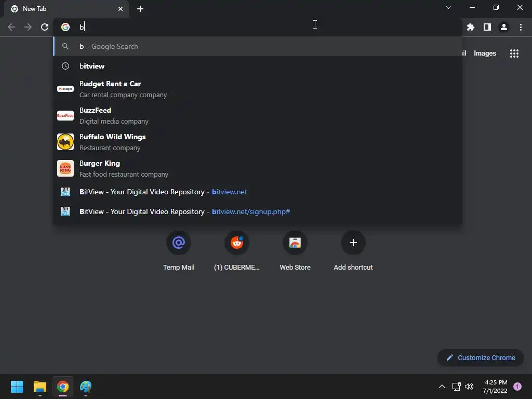Go forward with the forward arrow
Screen dimensions: 532x399
(28, 27)
